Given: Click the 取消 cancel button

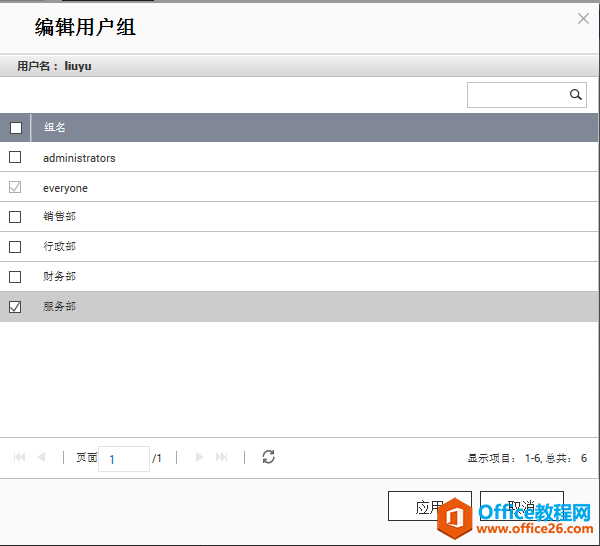Looking at the screenshot, I should (522, 506).
